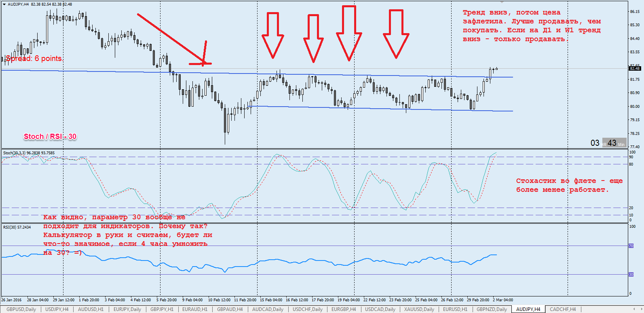Switch to the EURGBP,H4 chart tab
Image resolution: width=644 pixels, height=313 pixels.
click(344, 309)
